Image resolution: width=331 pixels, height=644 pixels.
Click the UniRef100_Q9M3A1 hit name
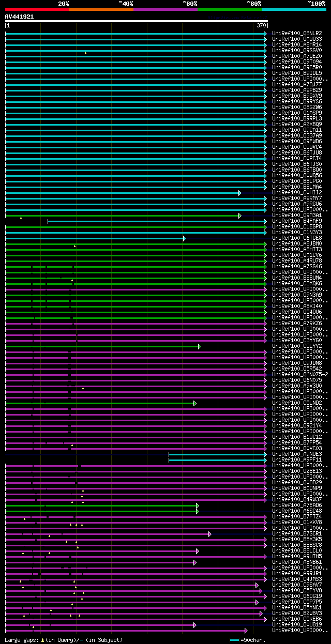tap(297, 216)
